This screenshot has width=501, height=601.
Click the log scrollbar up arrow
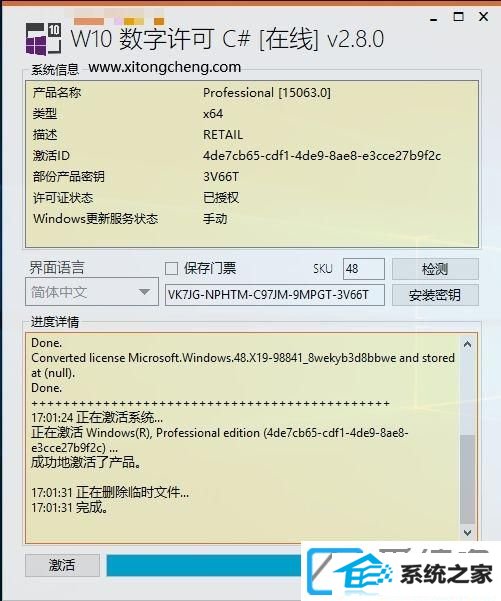(x=467, y=344)
